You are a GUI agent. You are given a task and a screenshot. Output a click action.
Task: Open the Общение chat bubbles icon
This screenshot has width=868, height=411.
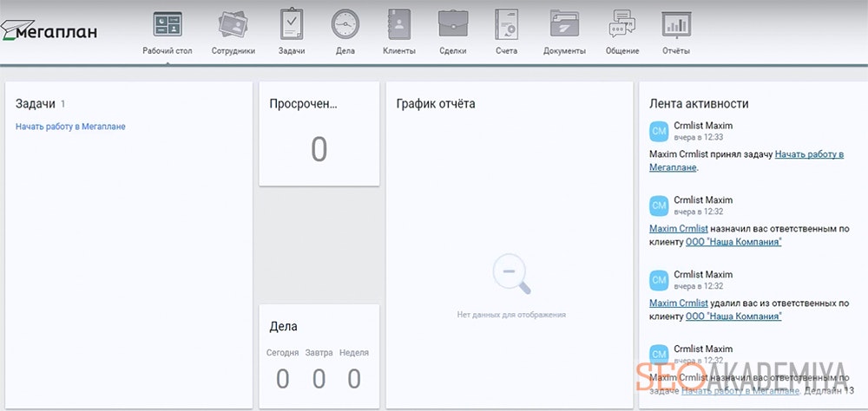pyautogui.click(x=622, y=23)
